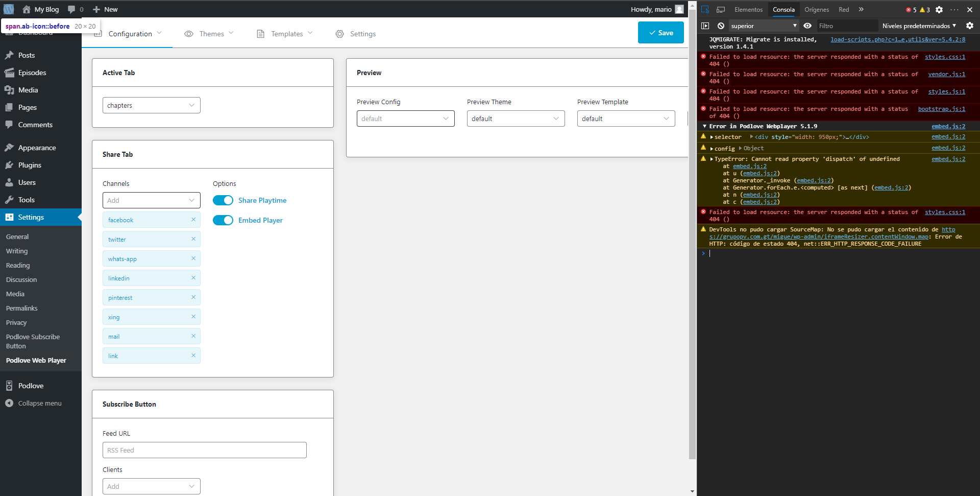980x496 pixels.
Task: Remove facebook channel with its x
Action: pos(193,220)
